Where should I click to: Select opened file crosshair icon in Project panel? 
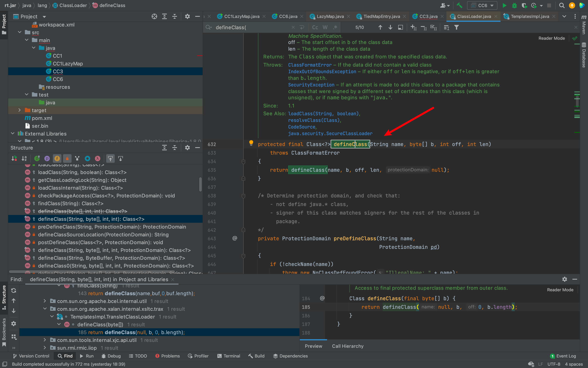(154, 16)
